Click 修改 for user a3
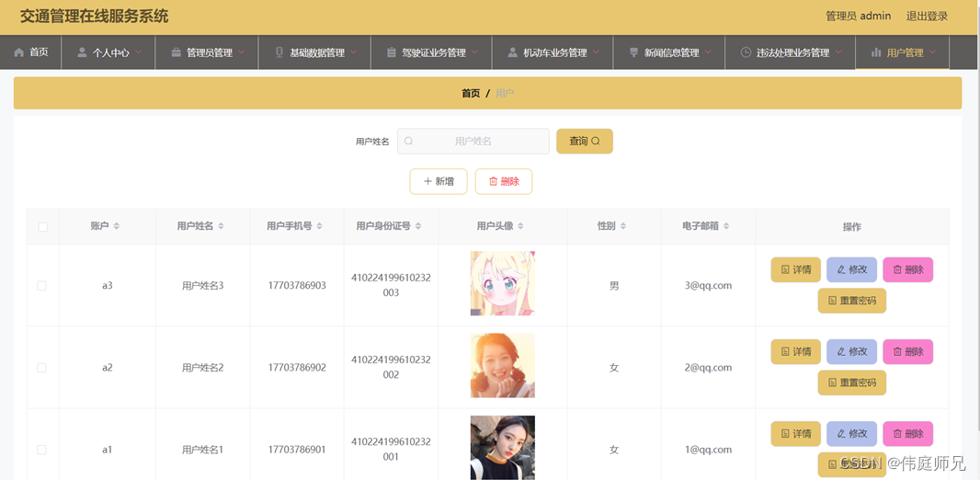Image resolution: width=980 pixels, height=480 pixels. point(852,269)
